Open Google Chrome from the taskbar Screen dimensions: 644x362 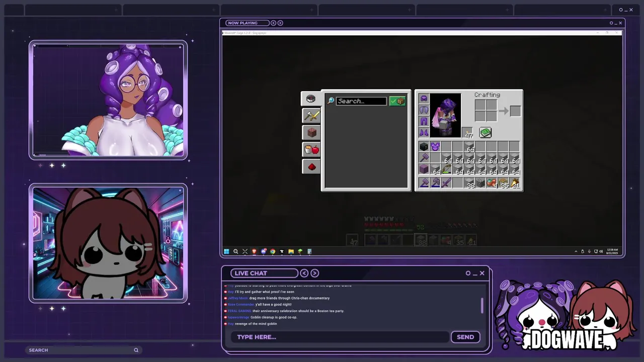273,251
